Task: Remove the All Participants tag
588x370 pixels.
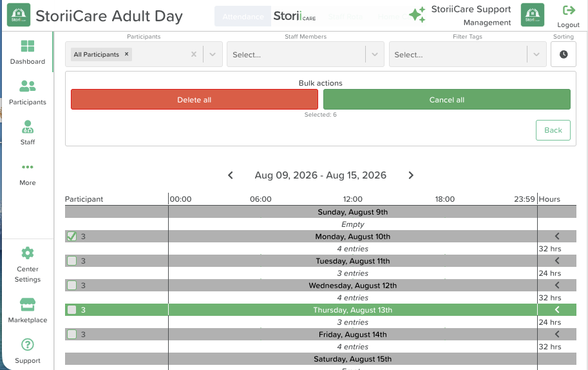Action: point(127,54)
